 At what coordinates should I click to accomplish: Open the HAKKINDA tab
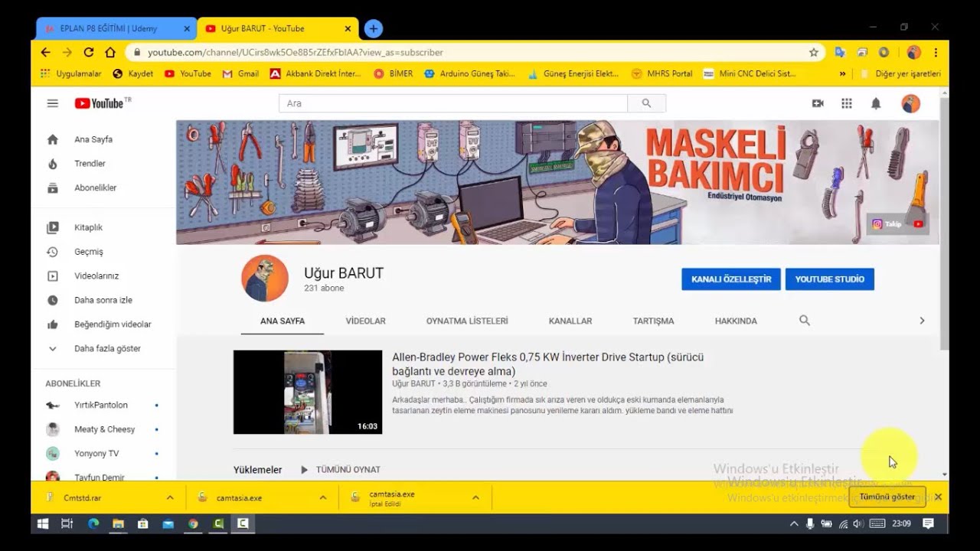coord(736,321)
